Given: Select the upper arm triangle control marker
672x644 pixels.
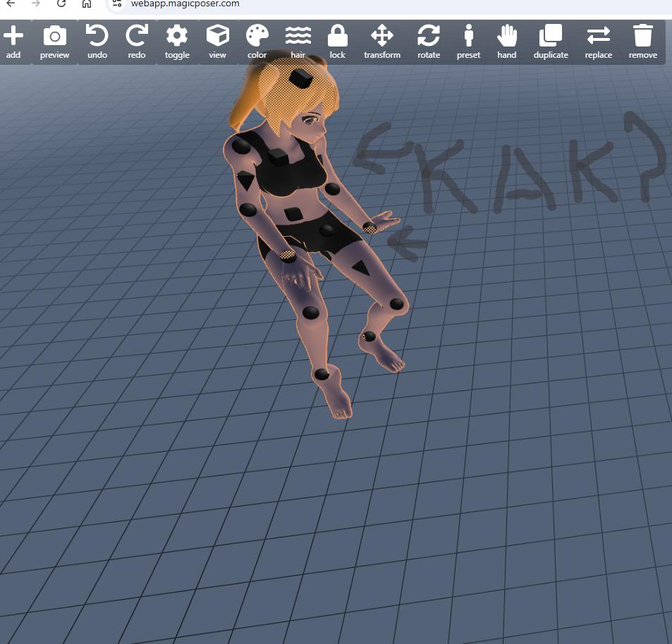Looking at the screenshot, I should 246,180.
